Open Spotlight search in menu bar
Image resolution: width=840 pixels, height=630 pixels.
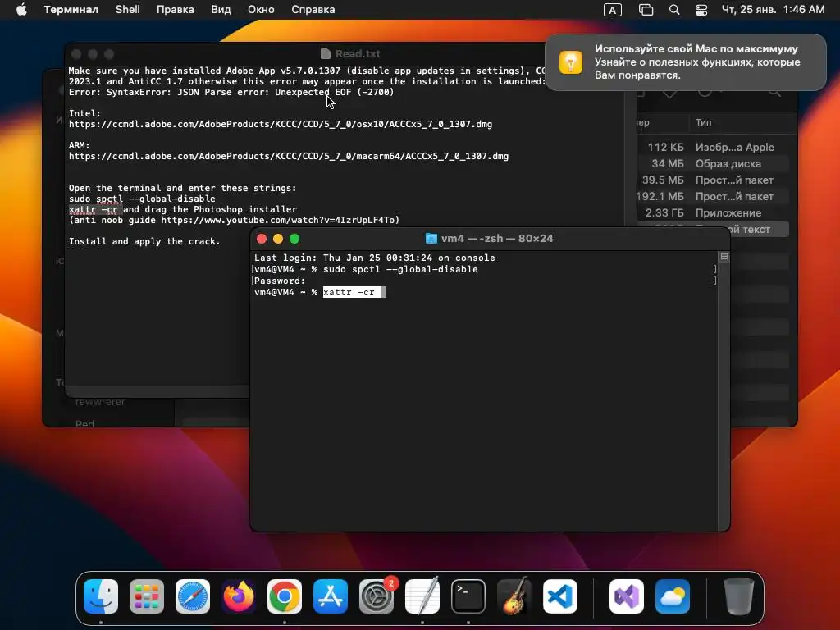point(674,10)
